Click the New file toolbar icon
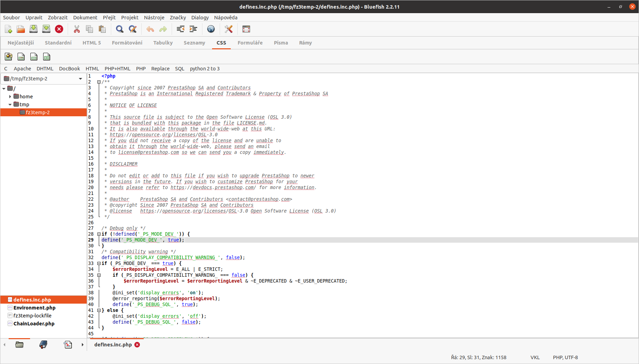Image resolution: width=639 pixels, height=364 pixels. [8, 29]
